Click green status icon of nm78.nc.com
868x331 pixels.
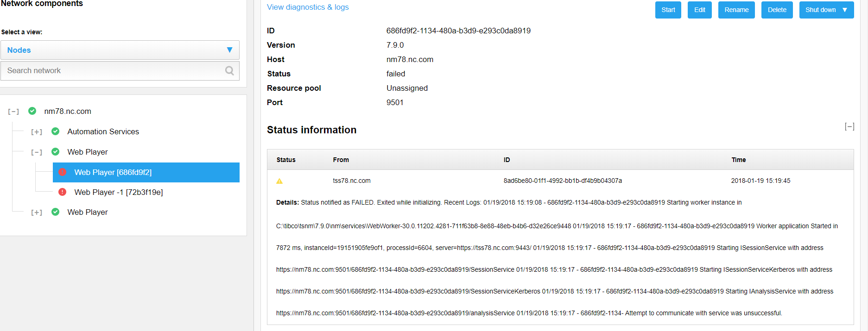[32, 111]
